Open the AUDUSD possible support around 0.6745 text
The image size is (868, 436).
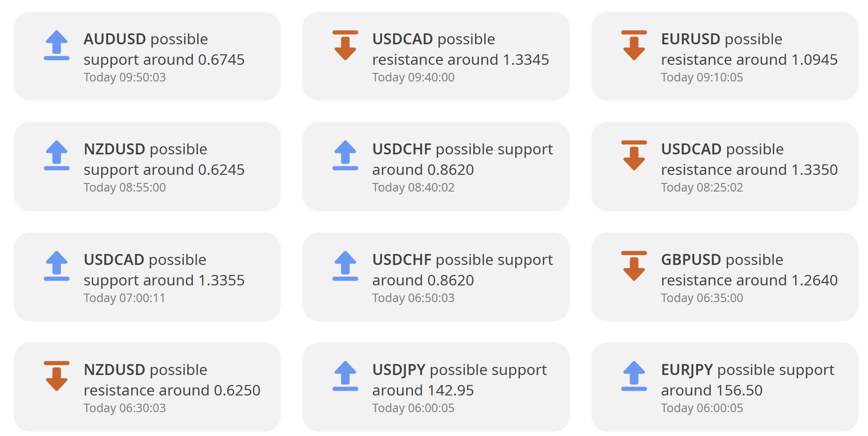pyautogui.click(x=164, y=49)
